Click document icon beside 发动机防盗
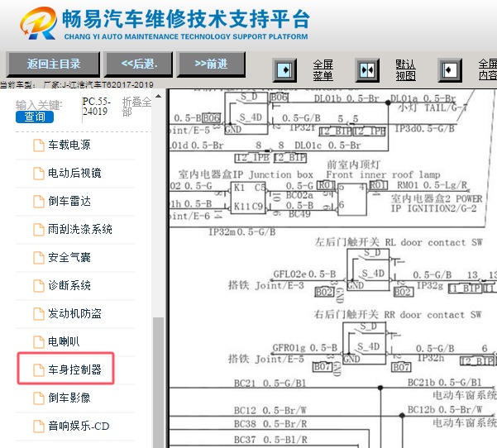The image size is (497, 448). point(39,313)
